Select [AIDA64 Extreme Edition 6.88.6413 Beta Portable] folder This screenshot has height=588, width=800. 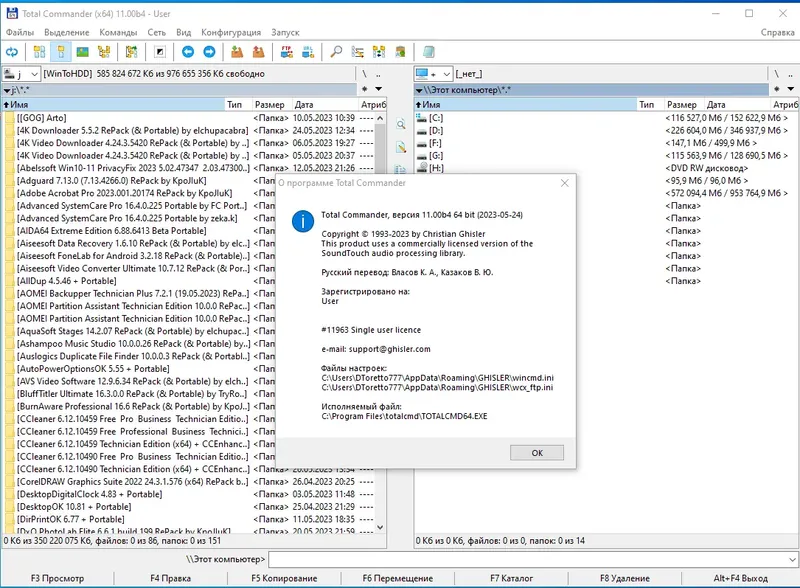pos(111,231)
